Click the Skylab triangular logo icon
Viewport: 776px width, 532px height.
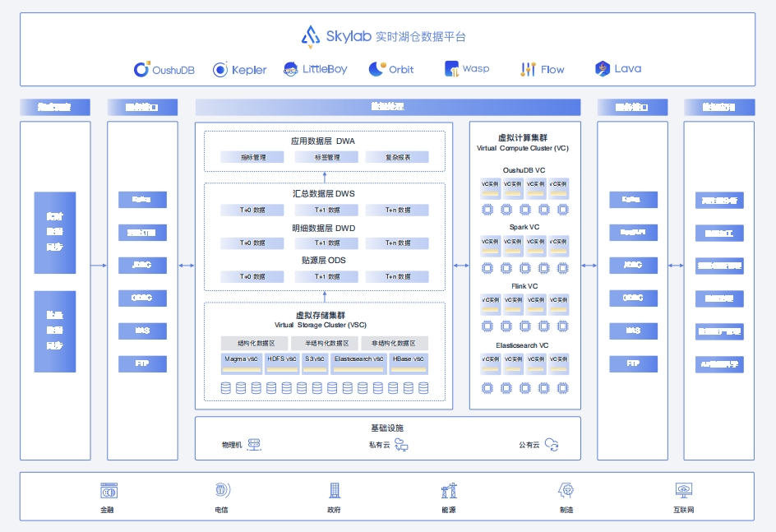coord(310,37)
